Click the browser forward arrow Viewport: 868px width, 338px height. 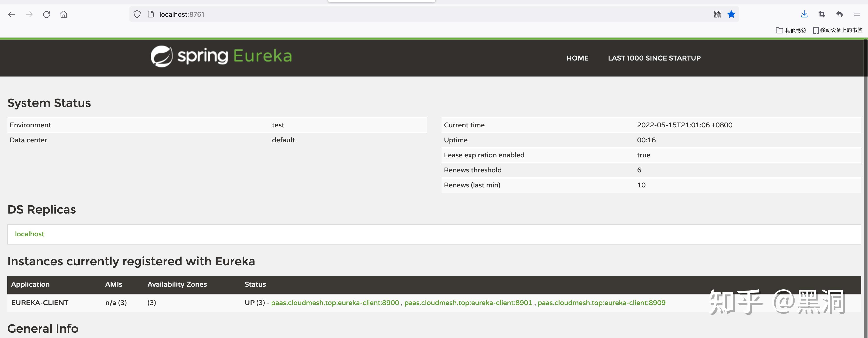tap(29, 14)
